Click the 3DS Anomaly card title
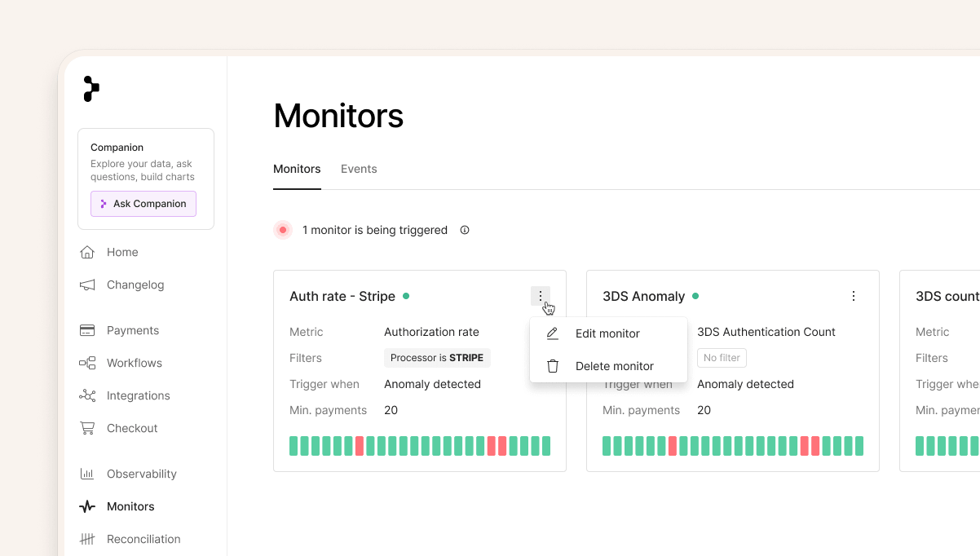Image resolution: width=980 pixels, height=556 pixels. pos(644,296)
